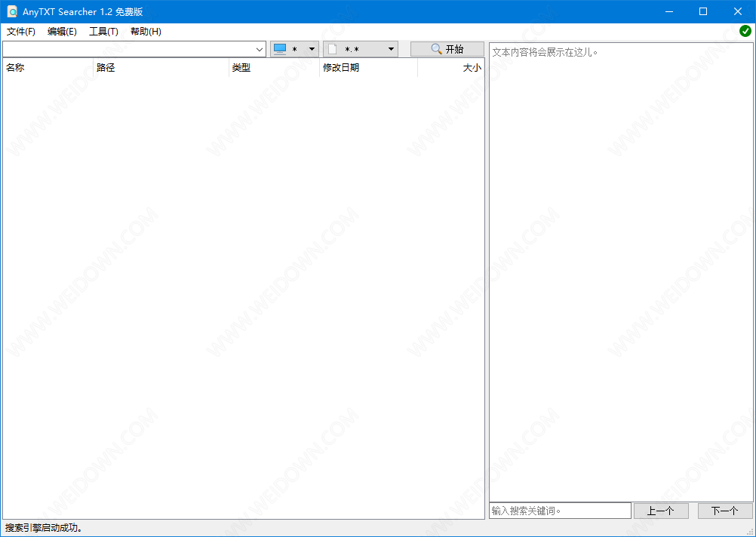Click the 输入搜索关键词 keyword field

point(560,511)
